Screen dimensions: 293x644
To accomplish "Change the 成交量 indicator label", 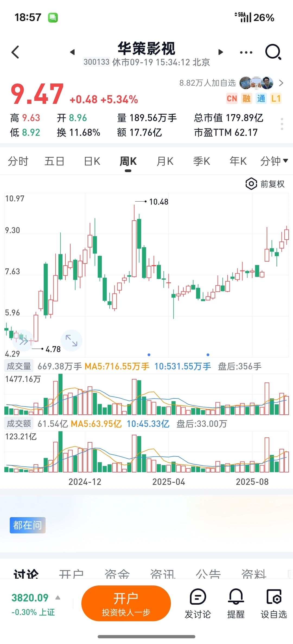I will (x=19, y=366).
